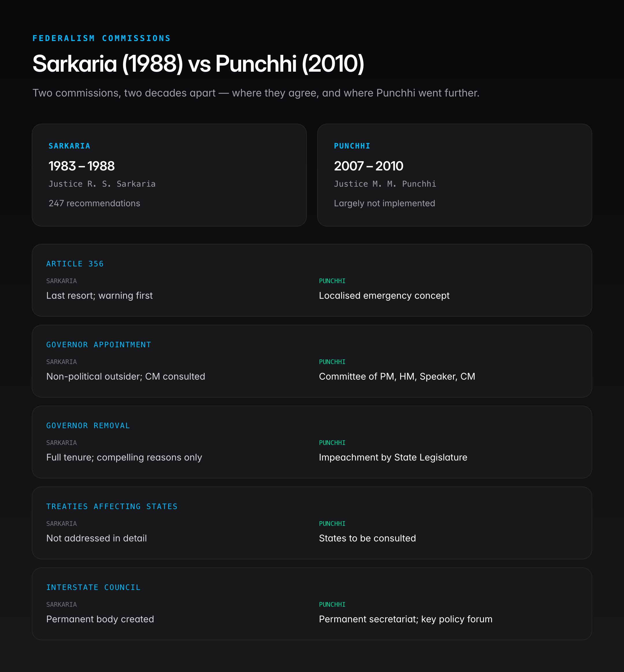The width and height of the screenshot is (624, 672).
Task: Click PUNCHHI label in Governor Removal row
Action: (332, 443)
